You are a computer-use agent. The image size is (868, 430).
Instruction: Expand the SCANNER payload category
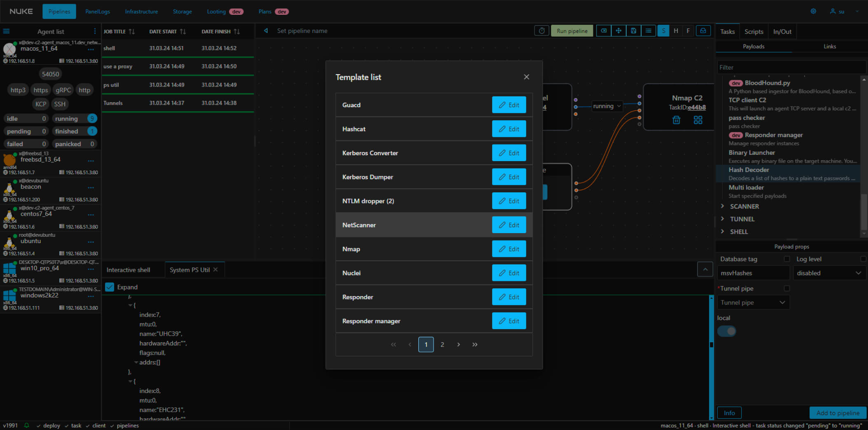point(723,206)
